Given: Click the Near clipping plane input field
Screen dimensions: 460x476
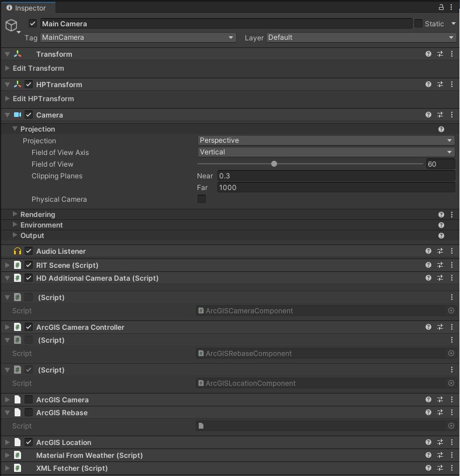Looking at the screenshot, I should click(x=336, y=176).
